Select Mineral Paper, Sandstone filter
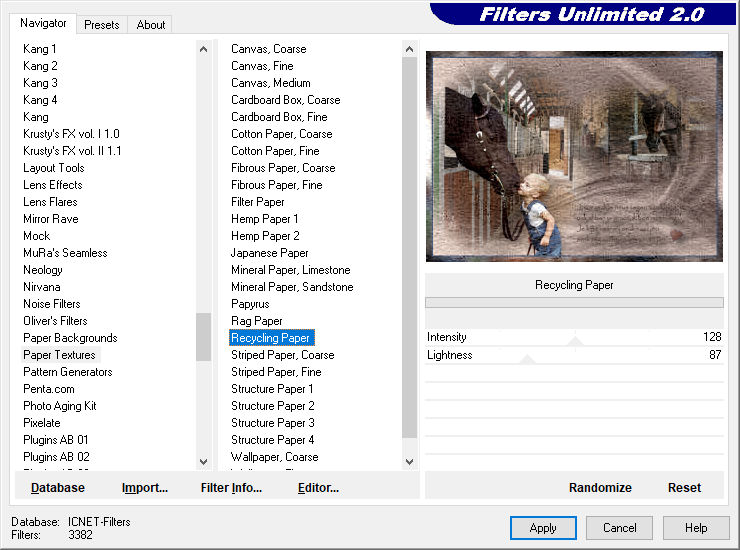 [292, 287]
